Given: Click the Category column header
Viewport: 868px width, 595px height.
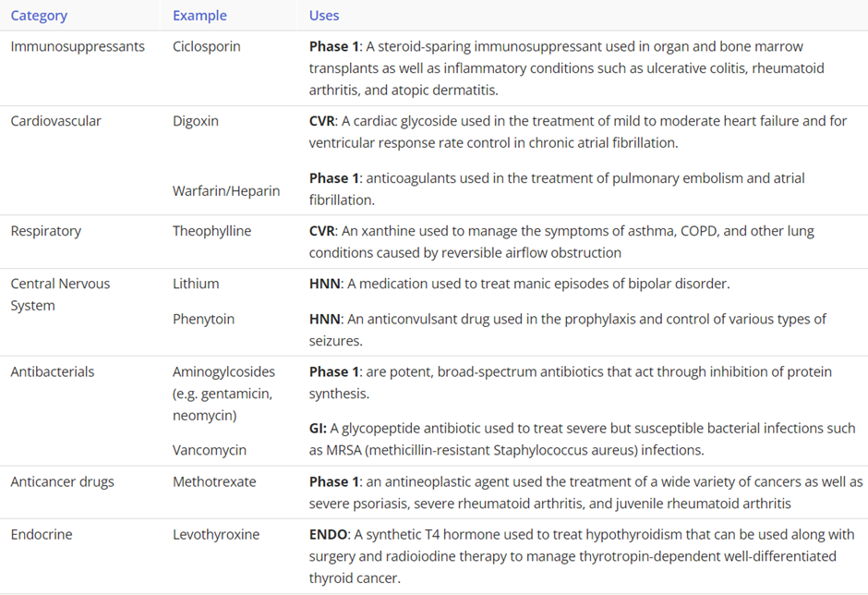Looking at the screenshot, I should 39,16.
